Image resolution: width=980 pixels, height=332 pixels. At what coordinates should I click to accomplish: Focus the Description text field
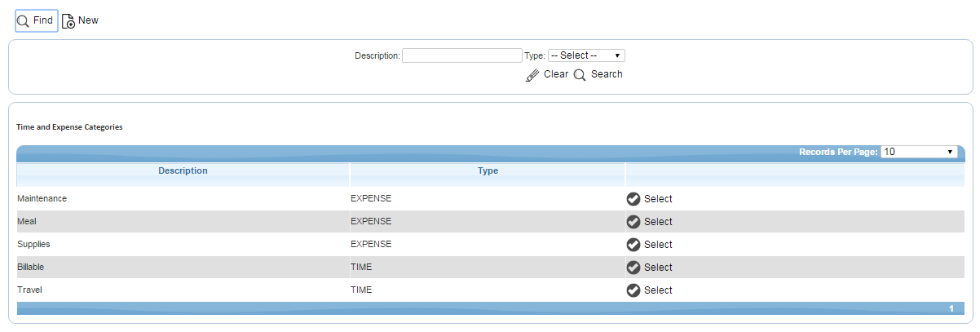pos(461,55)
